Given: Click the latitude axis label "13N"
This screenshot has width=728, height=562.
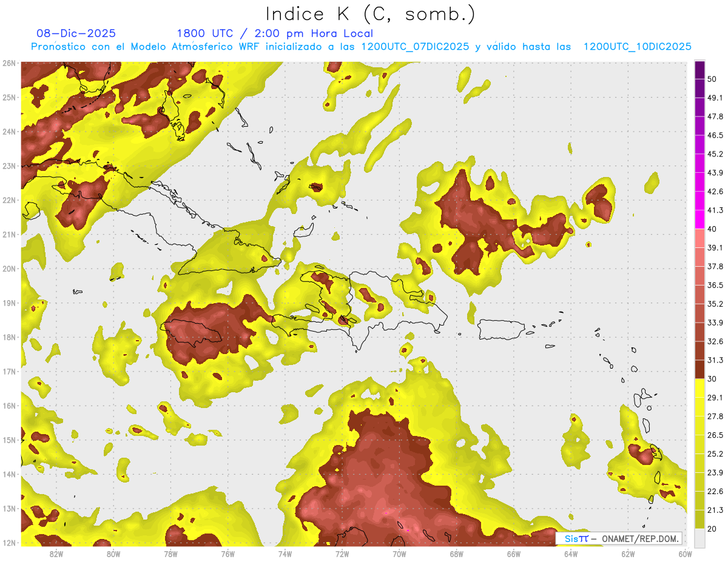Looking at the screenshot, I should (x=9, y=509).
